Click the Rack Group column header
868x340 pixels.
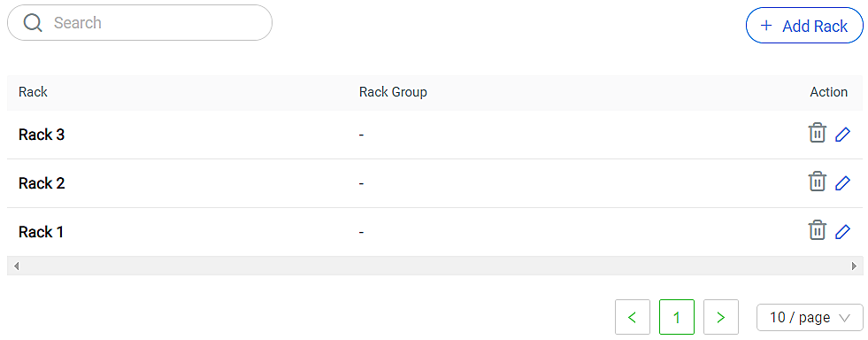pyautogui.click(x=393, y=92)
